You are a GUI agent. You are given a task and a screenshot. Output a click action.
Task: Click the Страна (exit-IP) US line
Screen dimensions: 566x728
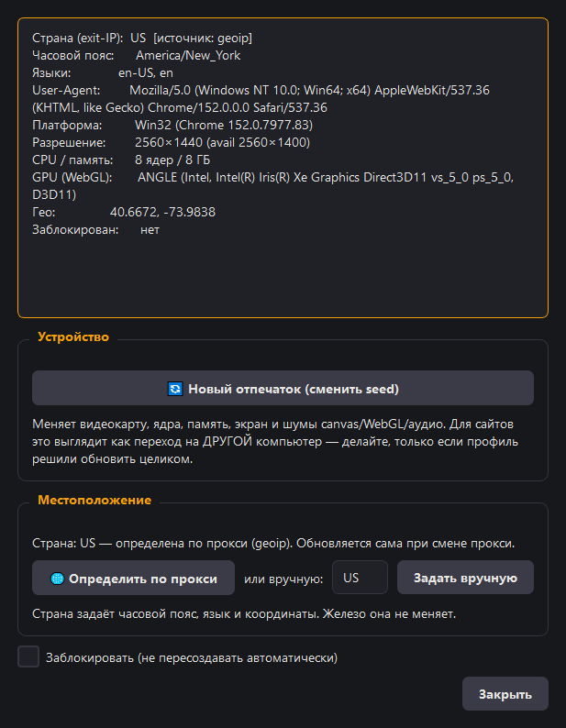142,39
